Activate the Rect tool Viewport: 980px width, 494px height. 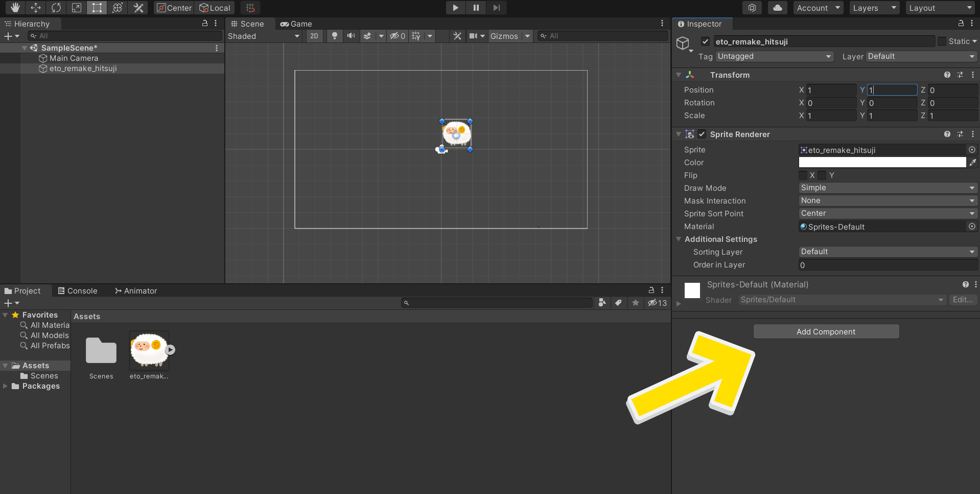[x=97, y=8]
